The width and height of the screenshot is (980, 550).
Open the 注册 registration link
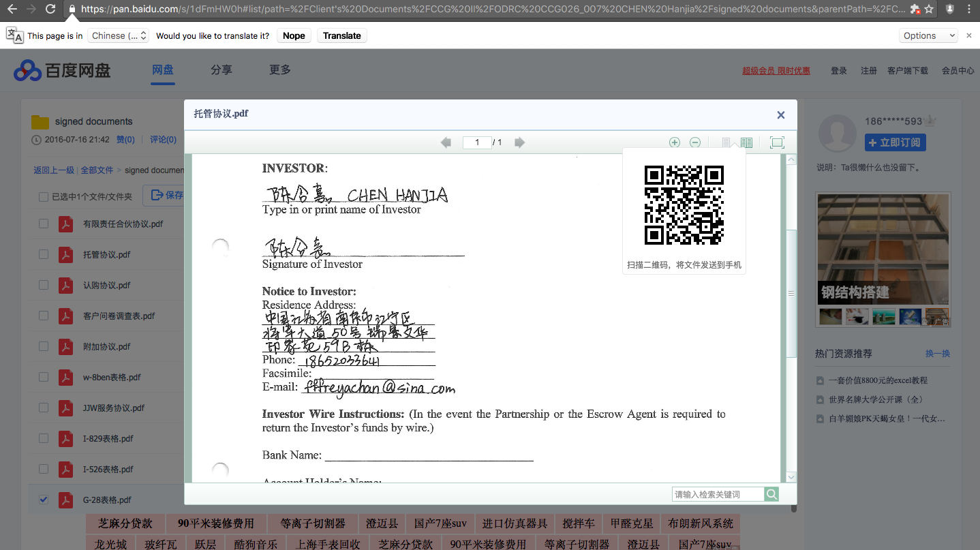pyautogui.click(x=869, y=70)
